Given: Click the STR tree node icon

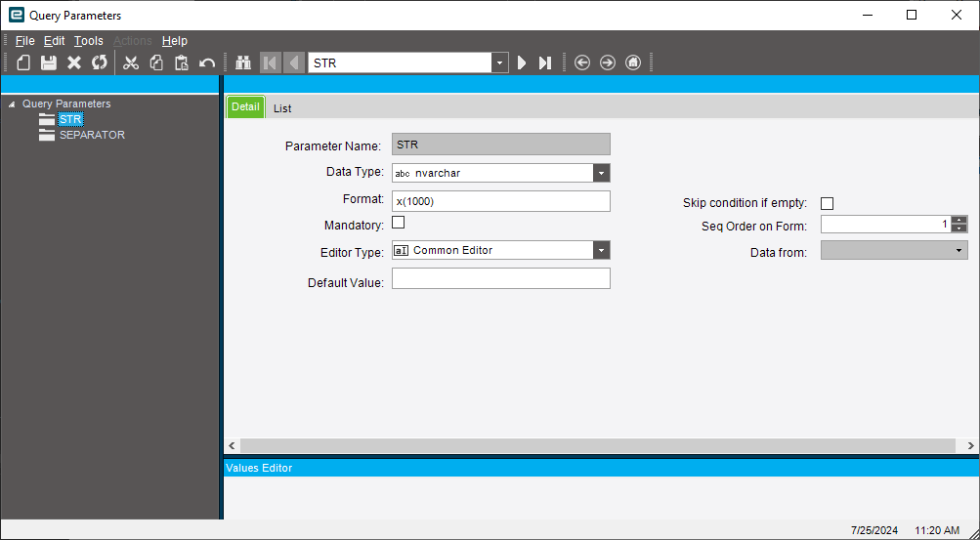Looking at the screenshot, I should [x=47, y=119].
